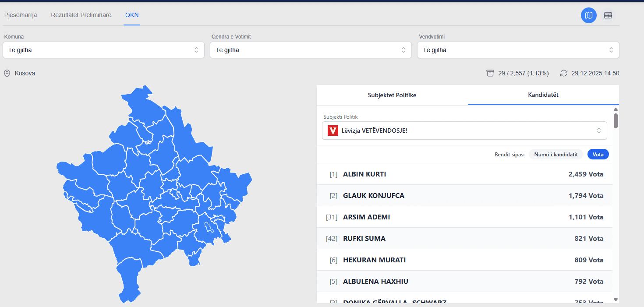Select the ALBIN KURTI candidate row
Image resolution: width=644 pixels, height=307 pixels.
point(464,174)
